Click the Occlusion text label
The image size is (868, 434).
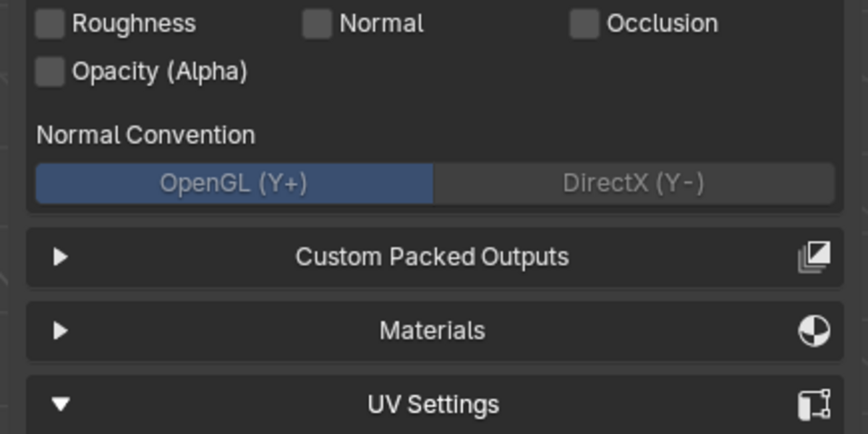(x=662, y=24)
